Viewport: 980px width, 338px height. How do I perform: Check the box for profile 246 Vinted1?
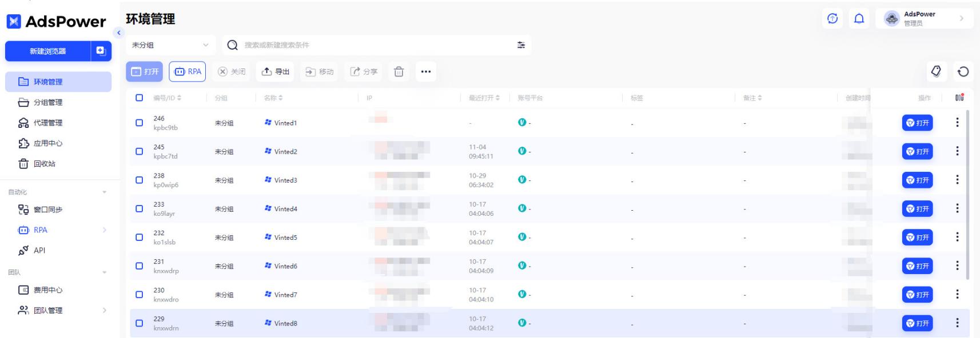pyautogui.click(x=139, y=123)
